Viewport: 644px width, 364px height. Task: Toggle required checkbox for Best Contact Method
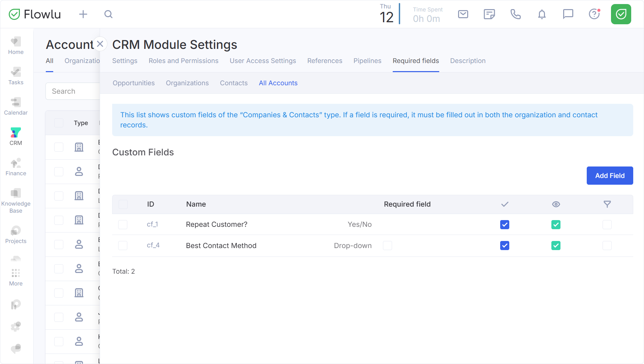point(387,246)
